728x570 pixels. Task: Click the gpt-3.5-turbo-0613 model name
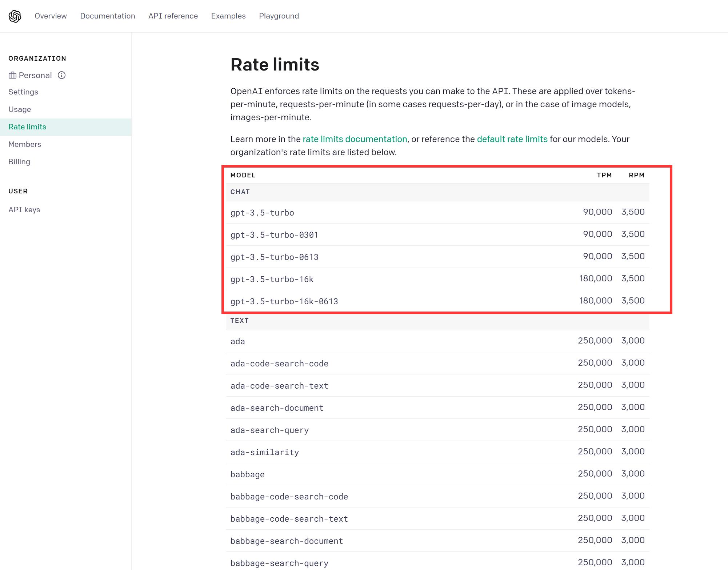coord(275,257)
